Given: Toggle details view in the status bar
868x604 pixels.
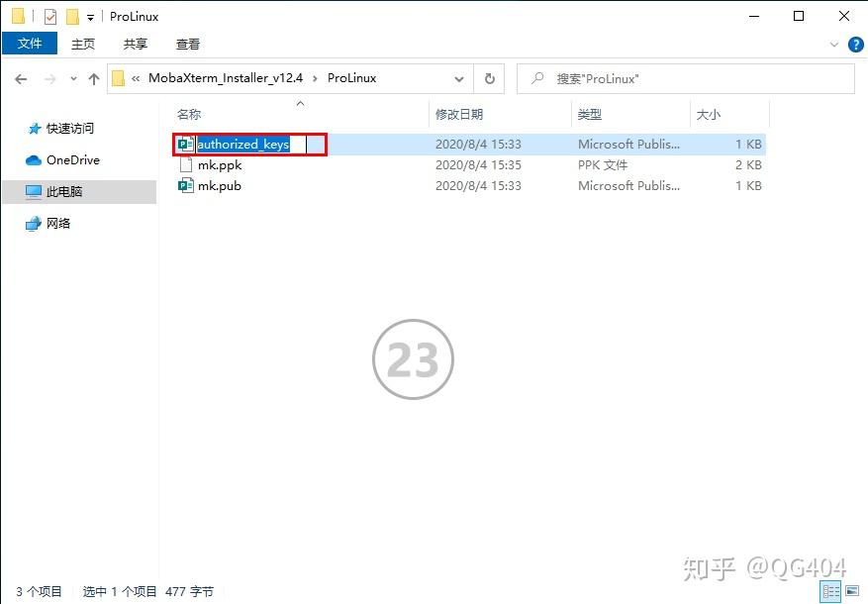Looking at the screenshot, I should click(x=830, y=591).
